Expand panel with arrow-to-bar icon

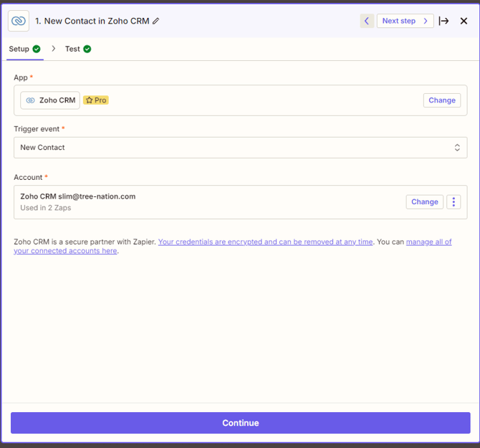(x=443, y=21)
